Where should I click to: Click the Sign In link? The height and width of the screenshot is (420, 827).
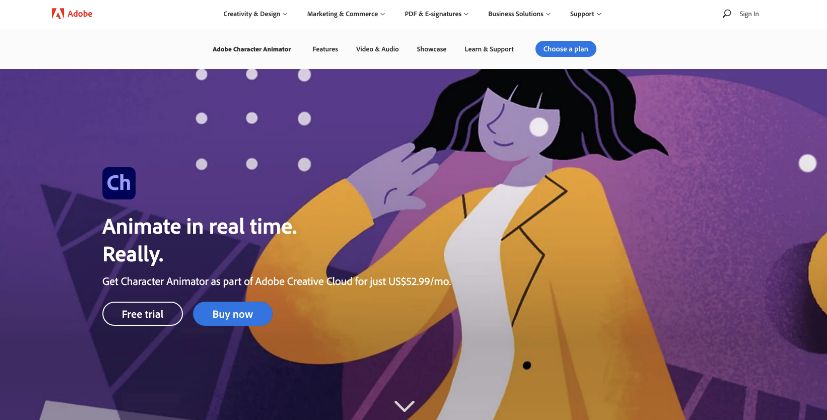(749, 14)
